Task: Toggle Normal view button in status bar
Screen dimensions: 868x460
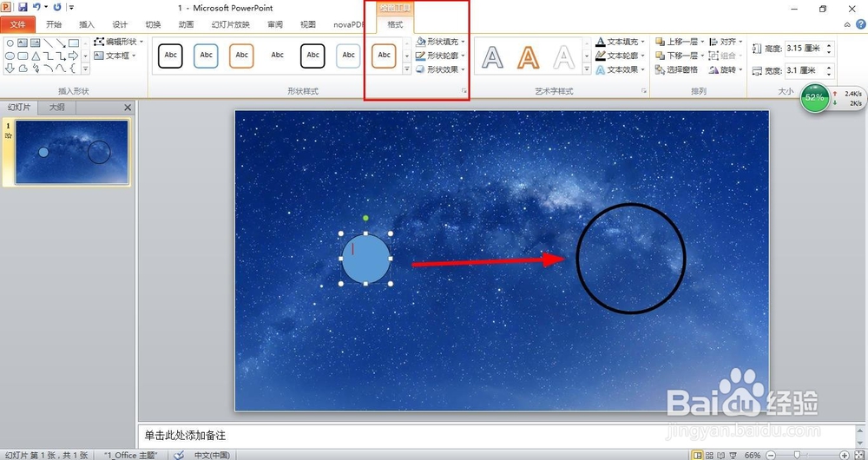Action: click(698, 455)
